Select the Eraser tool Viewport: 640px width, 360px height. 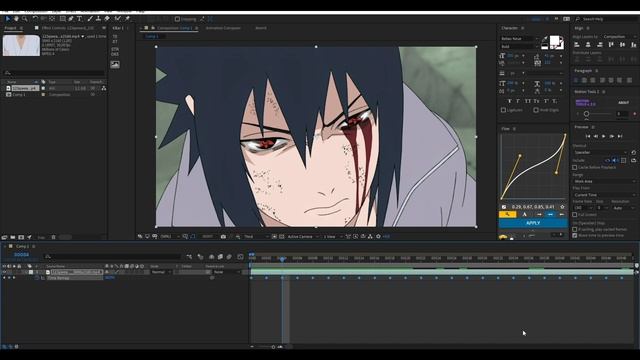click(x=107, y=19)
